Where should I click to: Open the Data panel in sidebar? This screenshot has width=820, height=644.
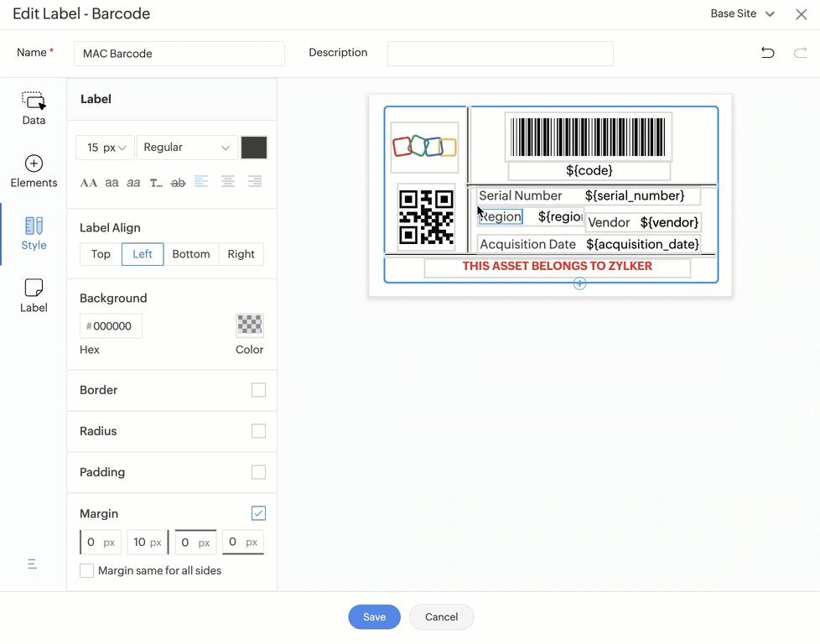[34, 108]
